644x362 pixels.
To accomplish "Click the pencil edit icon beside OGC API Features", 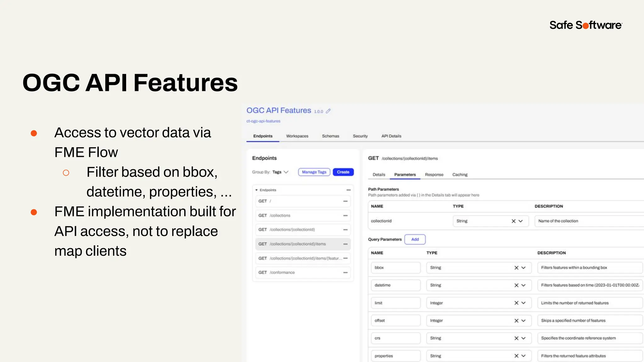I will tap(328, 111).
